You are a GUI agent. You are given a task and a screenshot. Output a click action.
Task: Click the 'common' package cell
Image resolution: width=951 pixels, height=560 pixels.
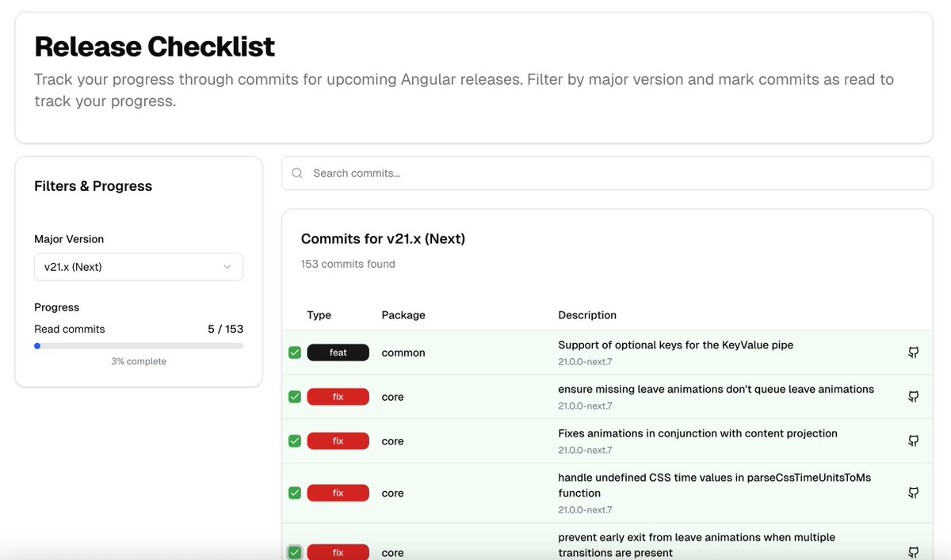point(403,352)
